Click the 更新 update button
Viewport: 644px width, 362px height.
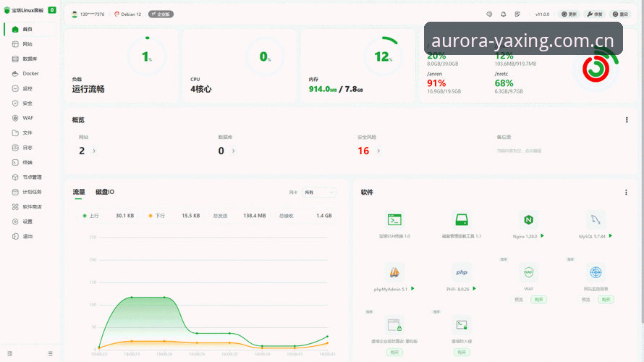pyautogui.click(x=569, y=14)
